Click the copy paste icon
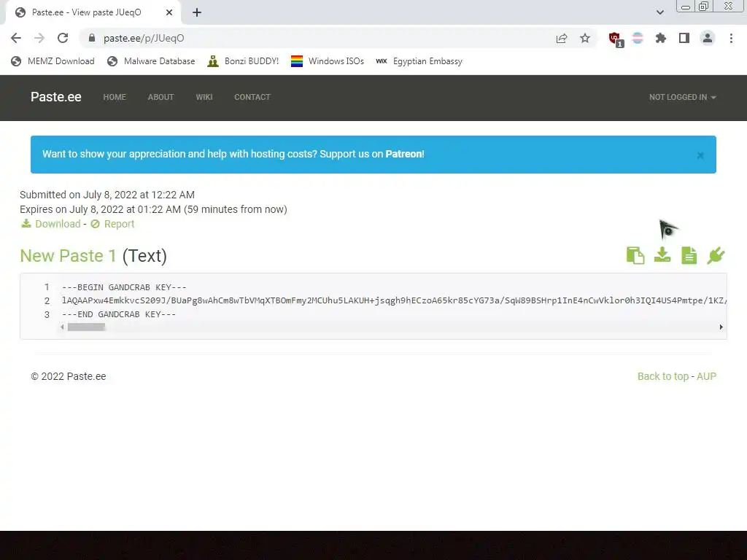This screenshot has width=747, height=560. tap(635, 256)
